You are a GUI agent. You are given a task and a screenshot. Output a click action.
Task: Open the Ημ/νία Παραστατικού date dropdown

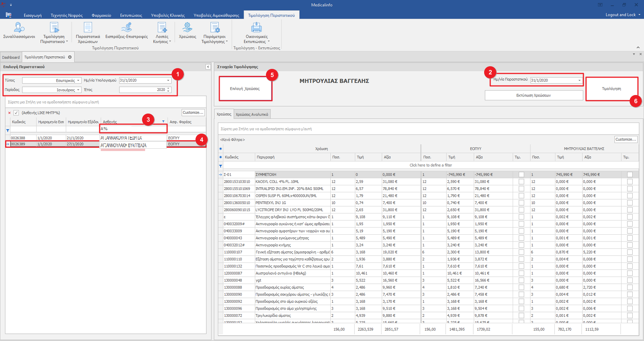pos(579,81)
